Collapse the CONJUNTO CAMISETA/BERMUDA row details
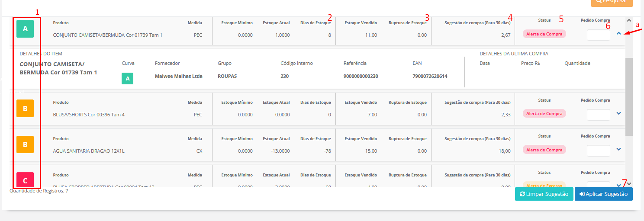This screenshot has width=644, height=221. (618, 33)
